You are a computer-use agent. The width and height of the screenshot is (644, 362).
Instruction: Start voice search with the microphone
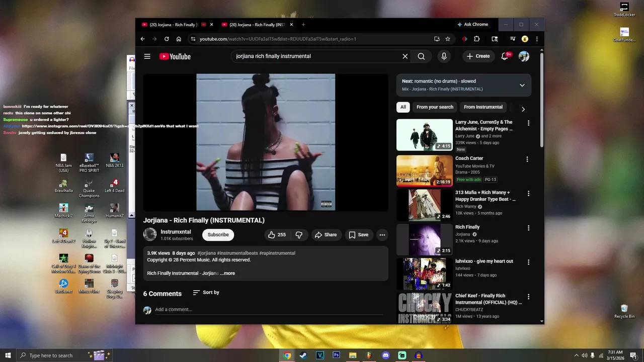pyautogui.click(x=444, y=56)
